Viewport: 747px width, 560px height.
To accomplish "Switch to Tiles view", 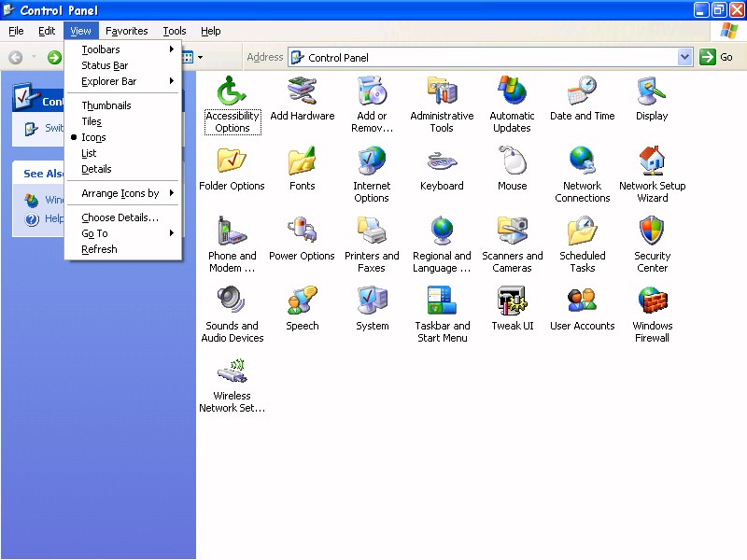I will coord(123,121).
